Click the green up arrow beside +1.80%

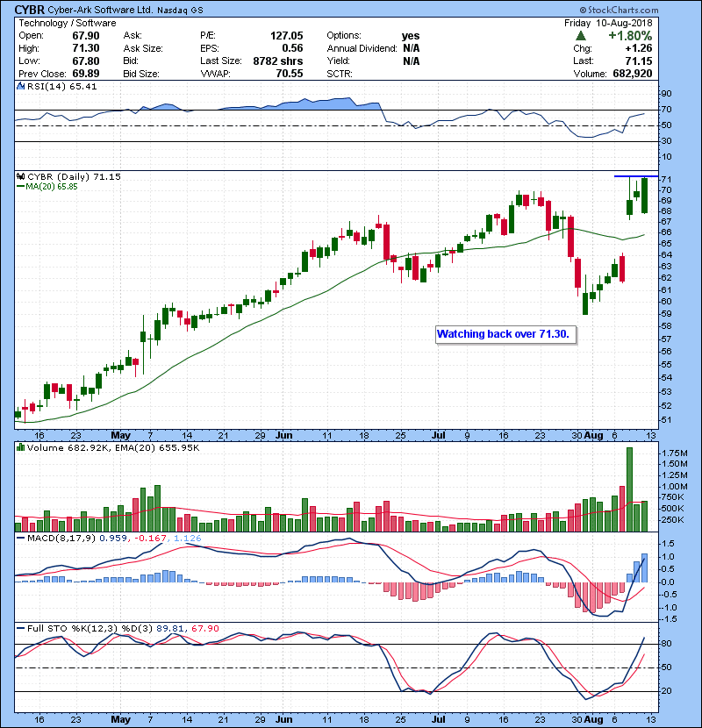pyautogui.click(x=580, y=37)
